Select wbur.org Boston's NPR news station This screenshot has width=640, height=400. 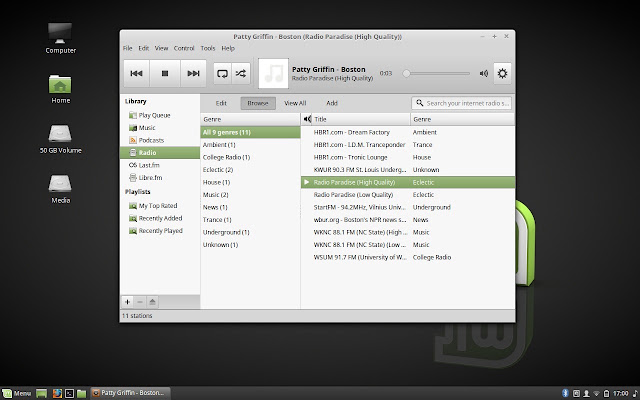(x=408, y=220)
